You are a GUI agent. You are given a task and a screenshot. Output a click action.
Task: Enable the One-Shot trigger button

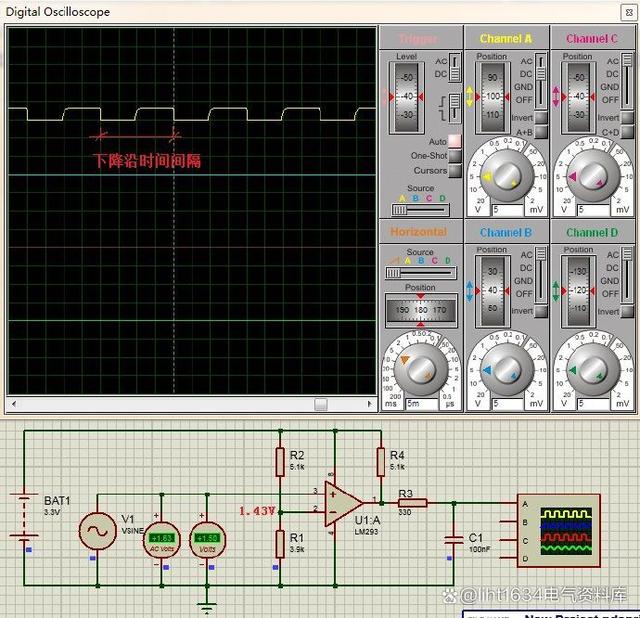click(455, 156)
